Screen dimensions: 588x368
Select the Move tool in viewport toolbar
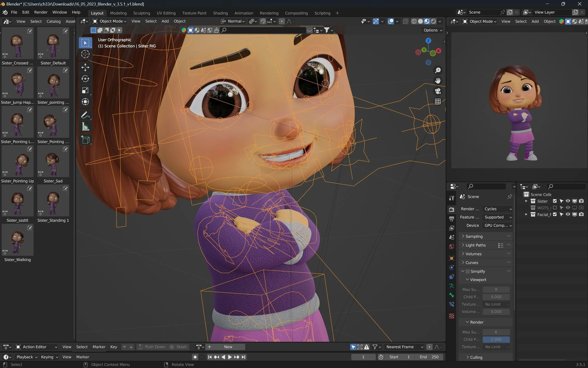point(85,67)
